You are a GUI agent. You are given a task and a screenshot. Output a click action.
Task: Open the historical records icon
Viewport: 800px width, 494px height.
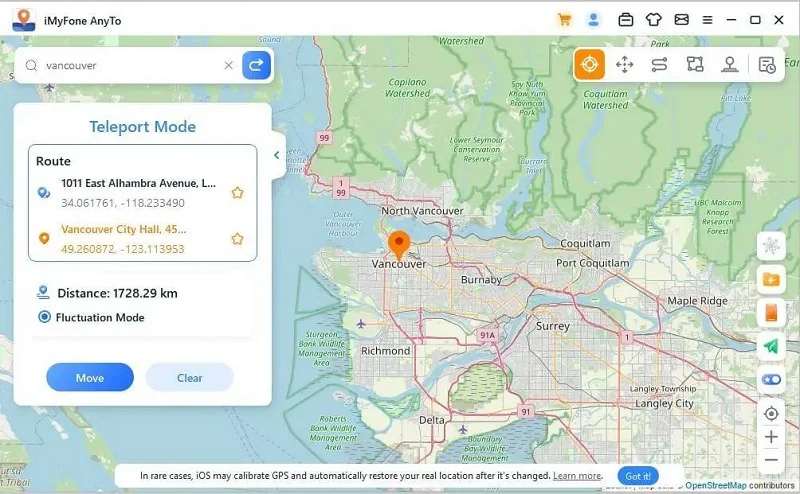(x=767, y=65)
